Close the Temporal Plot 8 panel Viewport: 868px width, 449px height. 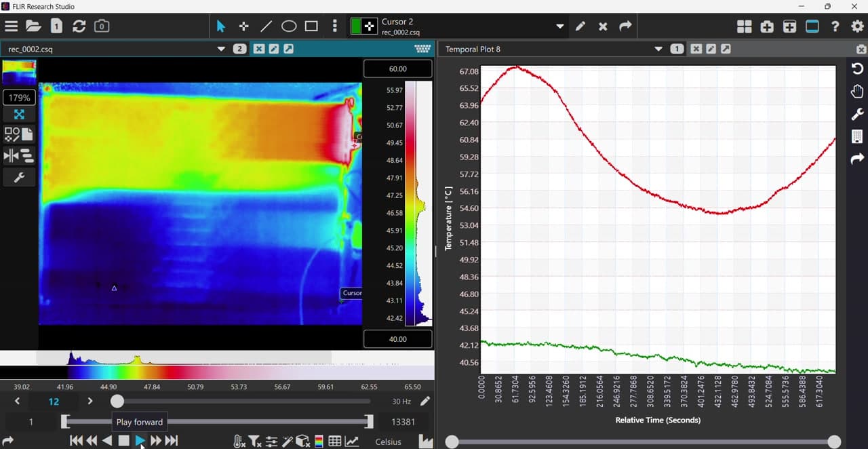pyautogui.click(x=696, y=49)
